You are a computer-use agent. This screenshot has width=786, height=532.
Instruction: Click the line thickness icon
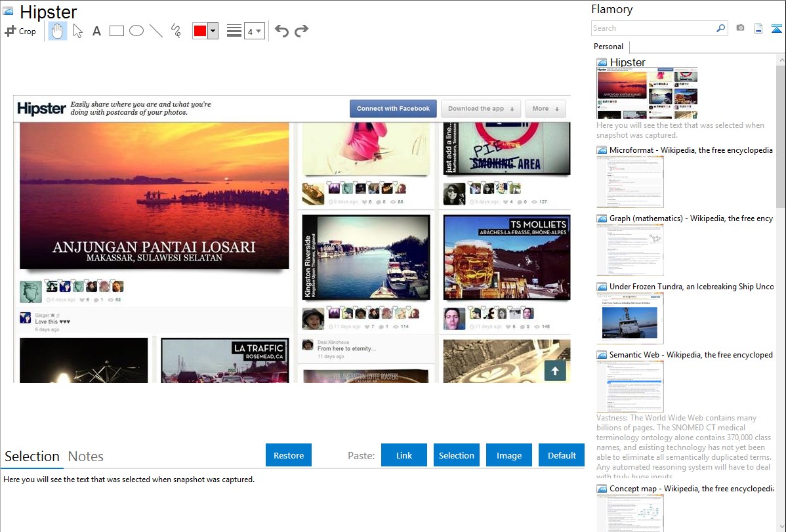pyautogui.click(x=234, y=31)
